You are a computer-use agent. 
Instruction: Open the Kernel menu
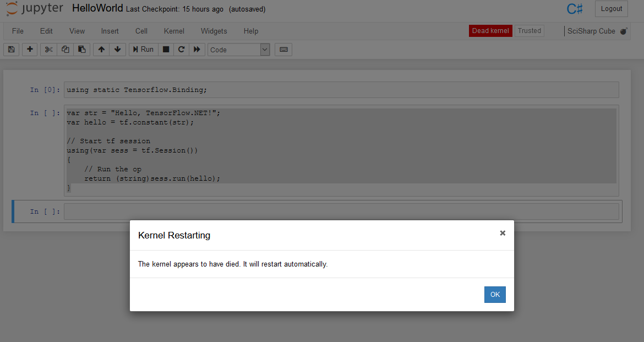pyautogui.click(x=174, y=31)
